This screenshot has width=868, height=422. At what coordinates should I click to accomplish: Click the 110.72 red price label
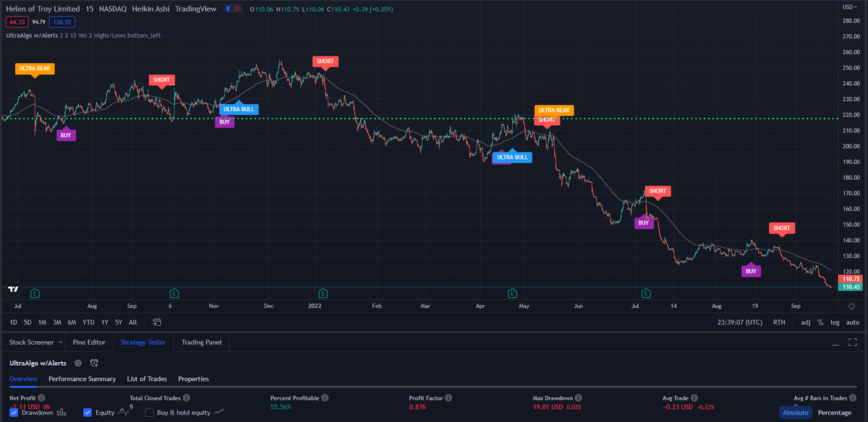(851, 278)
